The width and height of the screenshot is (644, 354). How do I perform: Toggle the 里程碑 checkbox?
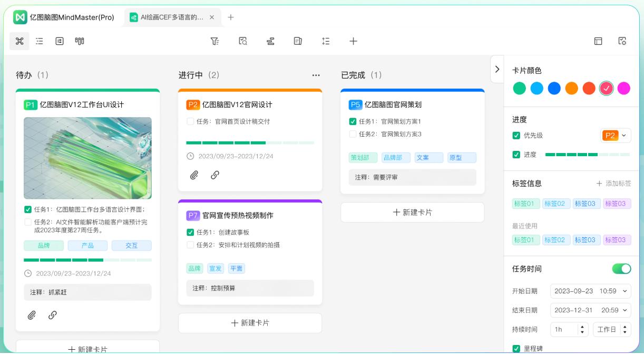click(516, 349)
